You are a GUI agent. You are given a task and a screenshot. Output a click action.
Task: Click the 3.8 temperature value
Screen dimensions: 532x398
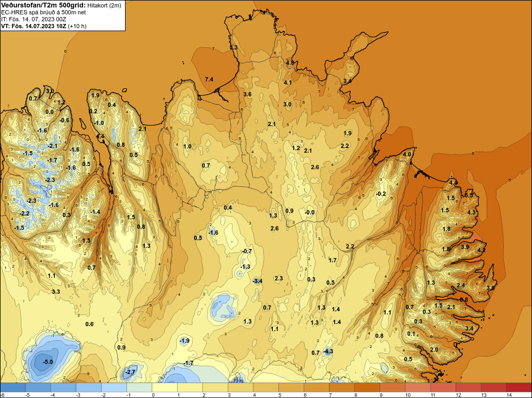pyautogui.click(x=491, y=288)
